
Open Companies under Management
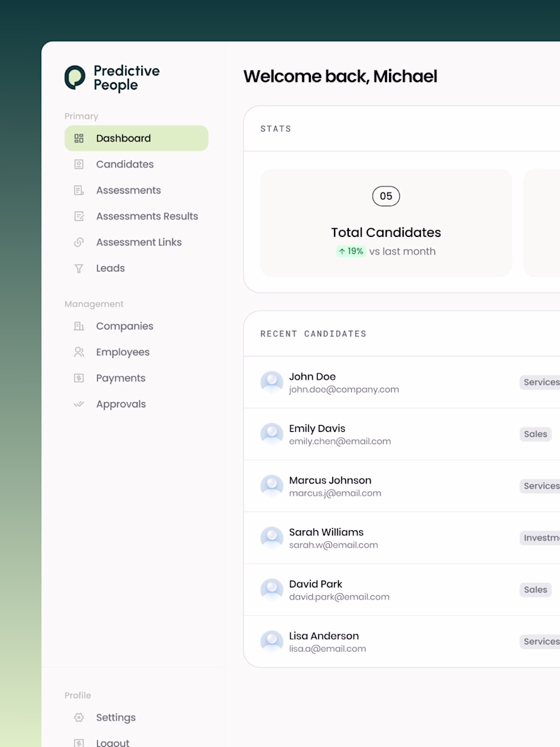point(136,327)
